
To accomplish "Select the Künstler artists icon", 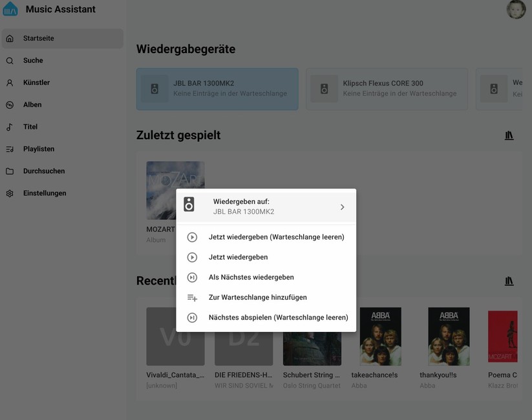I will coord(10,82).
